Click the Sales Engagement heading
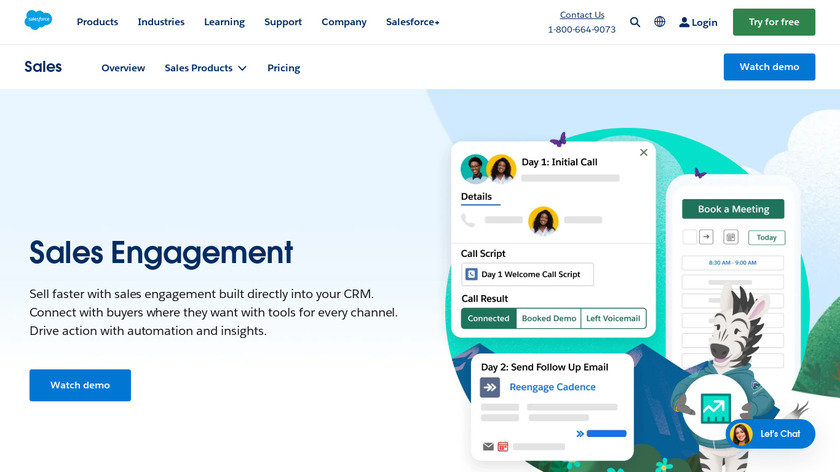The height and width of the screenshot is (472, 840). pyautogui.click(x=161, y=252)
